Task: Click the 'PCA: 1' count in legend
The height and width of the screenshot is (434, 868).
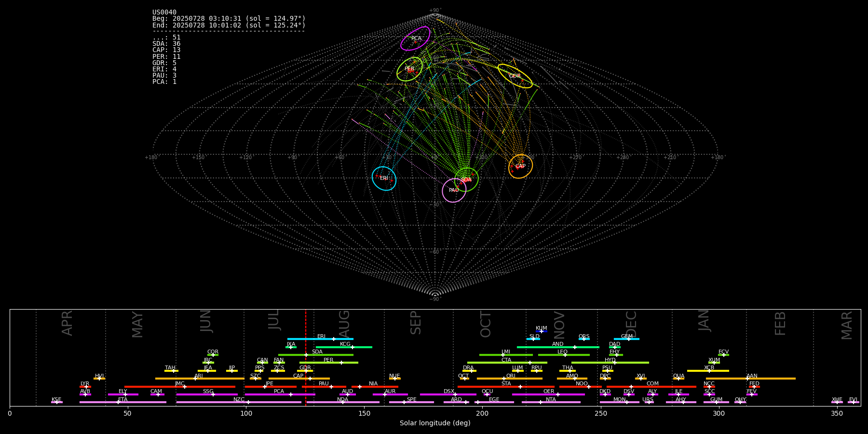Action: click(x=164, y=81)
